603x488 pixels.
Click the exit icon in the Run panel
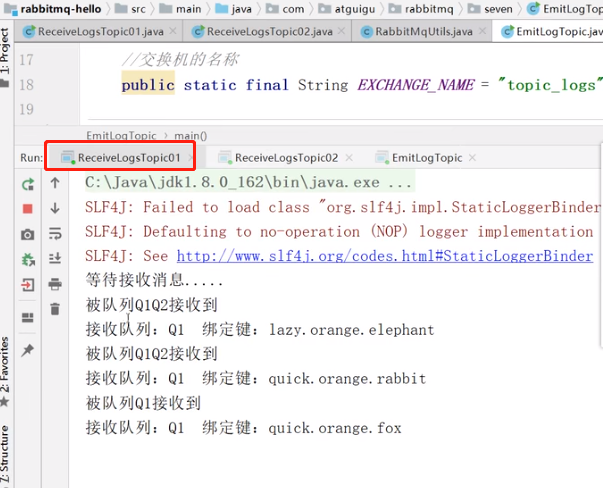click(28, 285)
